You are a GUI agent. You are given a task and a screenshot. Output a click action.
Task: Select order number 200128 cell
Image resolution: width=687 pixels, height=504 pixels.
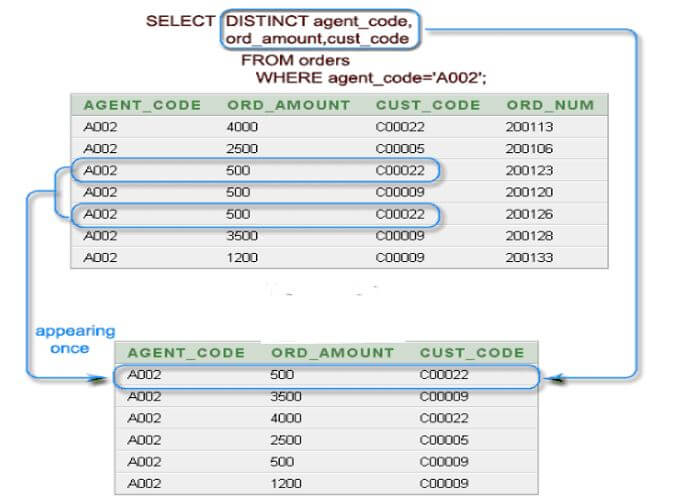tap(530, 236)
